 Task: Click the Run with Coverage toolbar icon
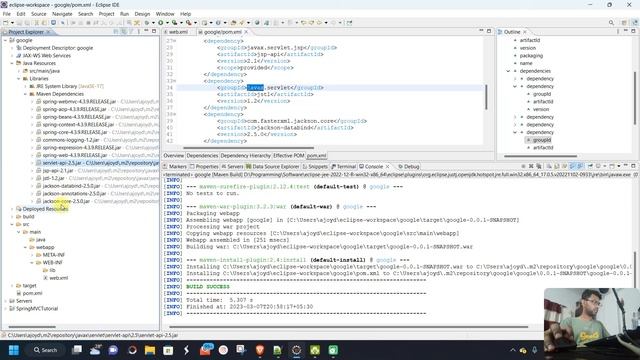(174, 23)
